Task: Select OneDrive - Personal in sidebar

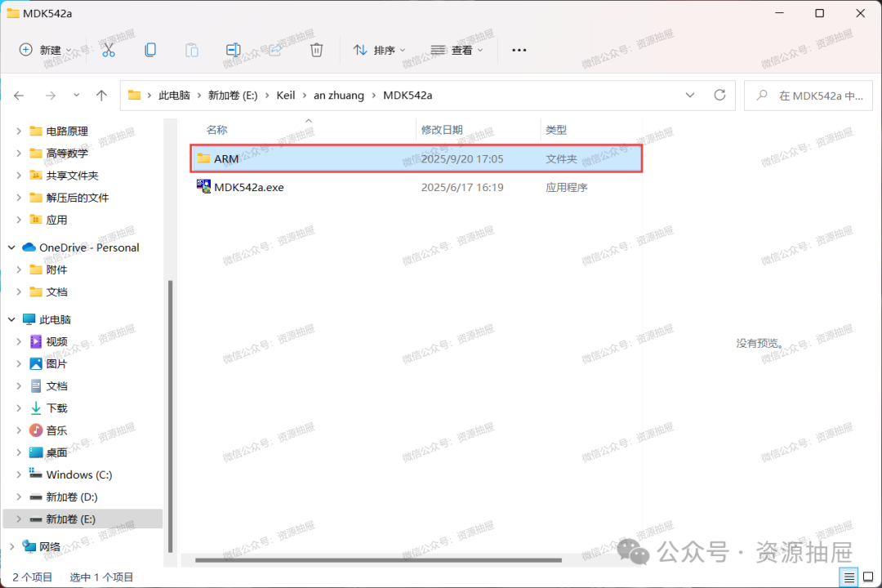Action: coord(89,247)
